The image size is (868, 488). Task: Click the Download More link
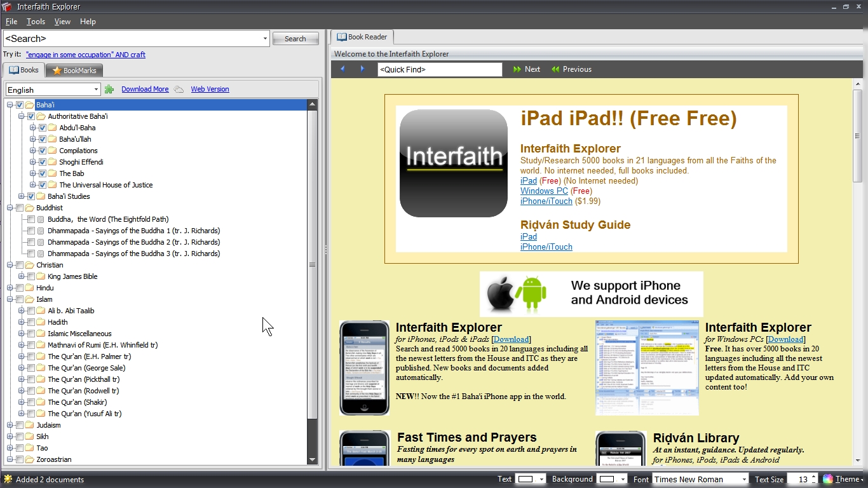(x=145, y=89)
